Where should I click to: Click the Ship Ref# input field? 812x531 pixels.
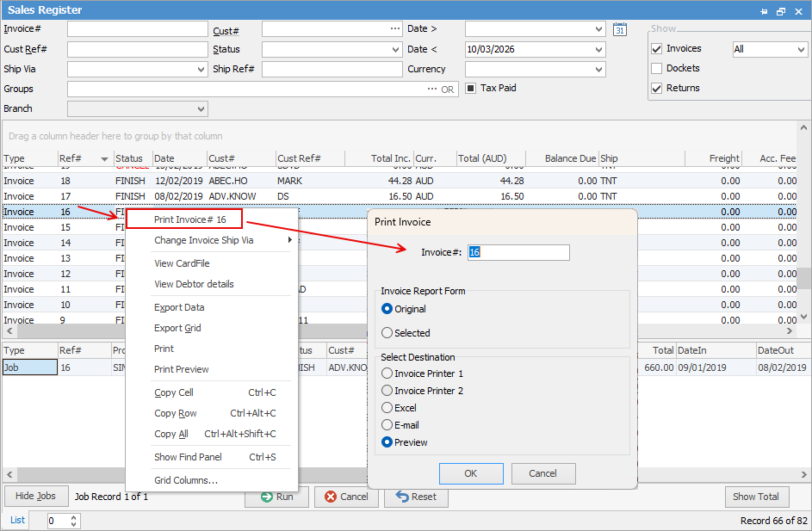coord(332,70)
